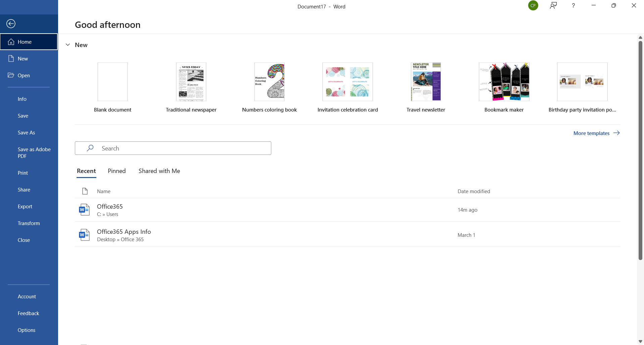Viewport: 644px width, 345px height.
Task: Choose Save As in the sidebar
Action: point(29,132)
